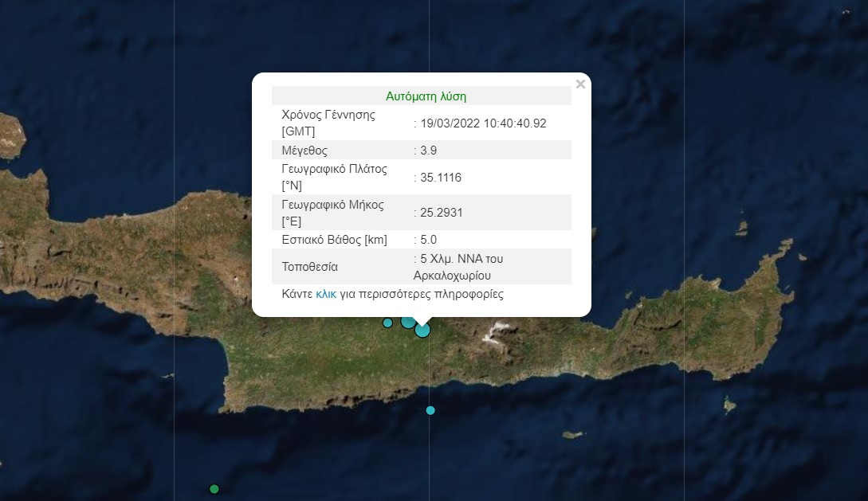Open the 'κλικ' more information link
This screenshot has height=501, width=868.
(326, 294)
